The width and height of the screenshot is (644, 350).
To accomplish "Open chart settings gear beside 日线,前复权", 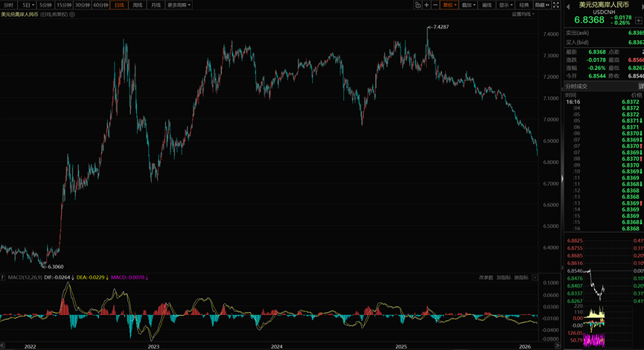I will 72,14.
